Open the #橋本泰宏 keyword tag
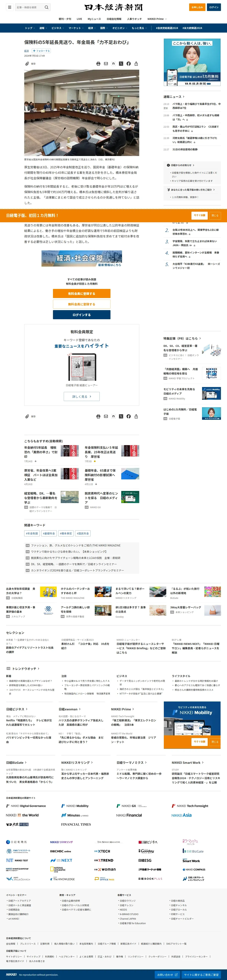This screenshot has width=227, height=980. [x=66, y=533]
